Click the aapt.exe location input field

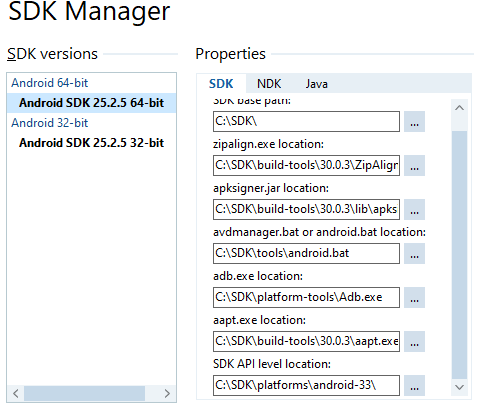click(x=306, y=342)
